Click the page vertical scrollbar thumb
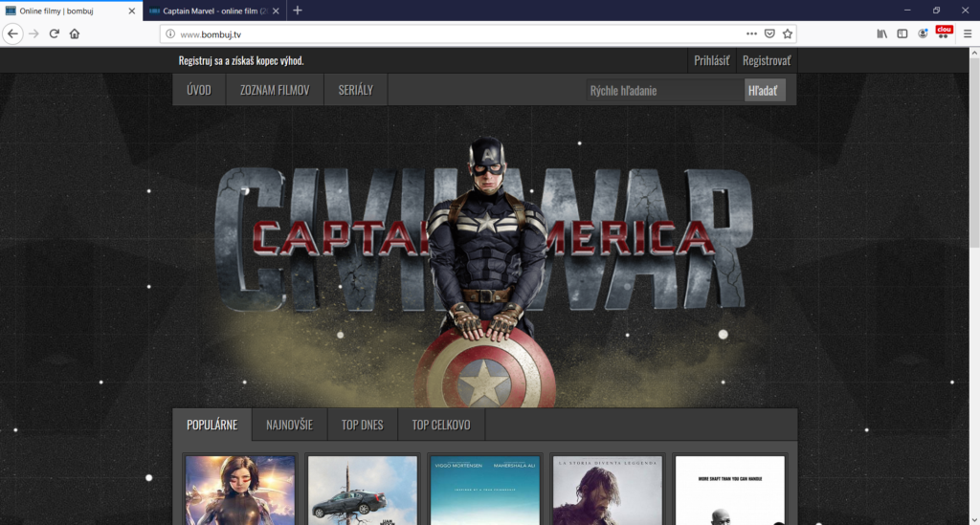The height and width of the screenshot is (525, 980). [x=974, y=153]
